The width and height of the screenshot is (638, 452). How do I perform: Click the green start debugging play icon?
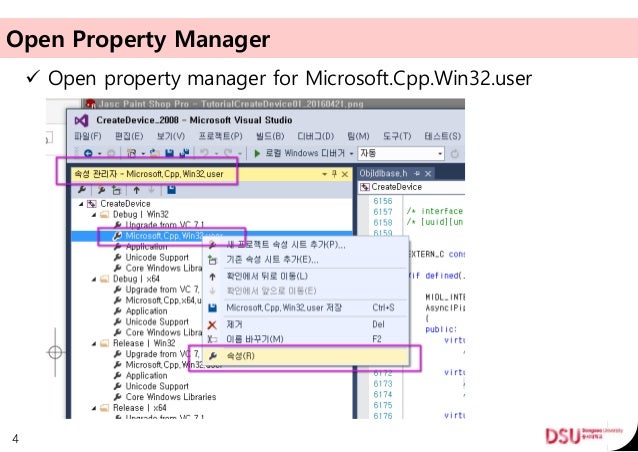tap(257, 153)
